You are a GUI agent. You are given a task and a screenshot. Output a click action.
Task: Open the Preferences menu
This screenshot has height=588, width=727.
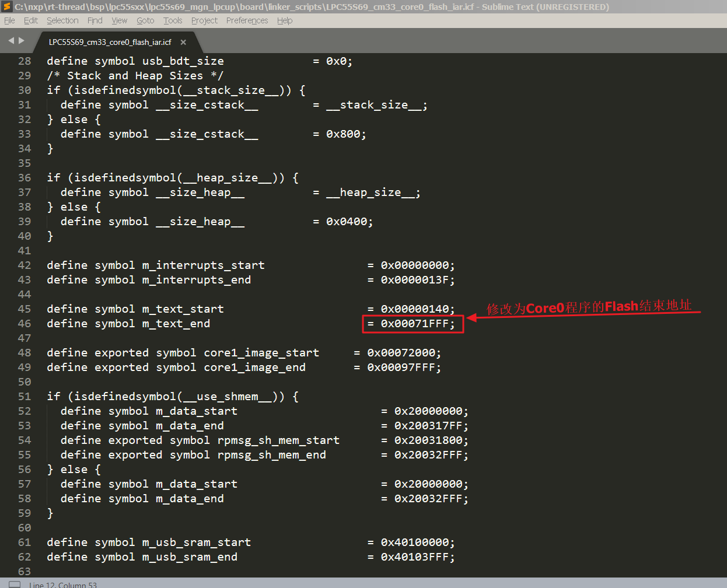click(x=247, y=20)
